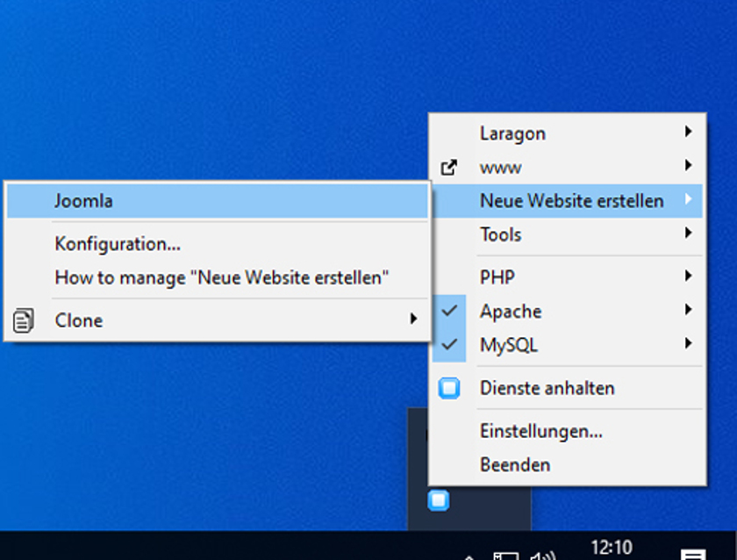
Task: Toggle the MySQL checkmark
Action: click(449, 345)
